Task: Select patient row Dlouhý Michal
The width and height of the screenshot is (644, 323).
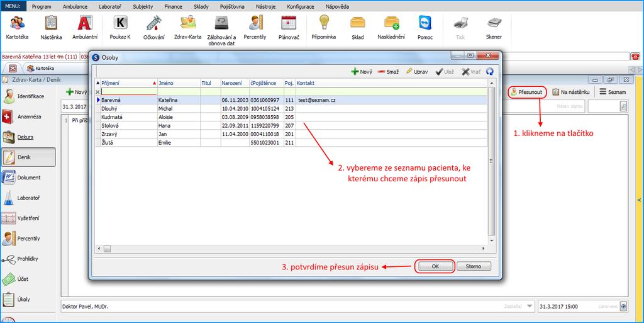Action: pyautogui.click(x=291, y=108)
